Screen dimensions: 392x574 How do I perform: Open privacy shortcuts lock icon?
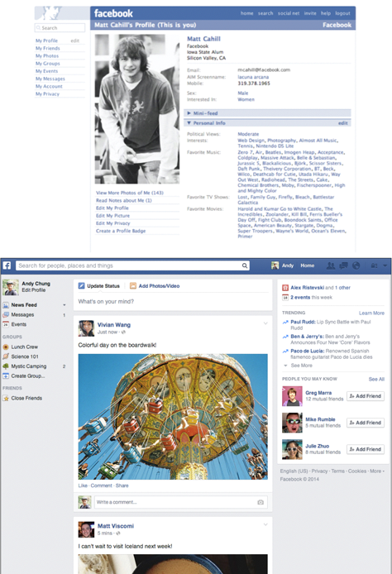[x=374, y=265]
